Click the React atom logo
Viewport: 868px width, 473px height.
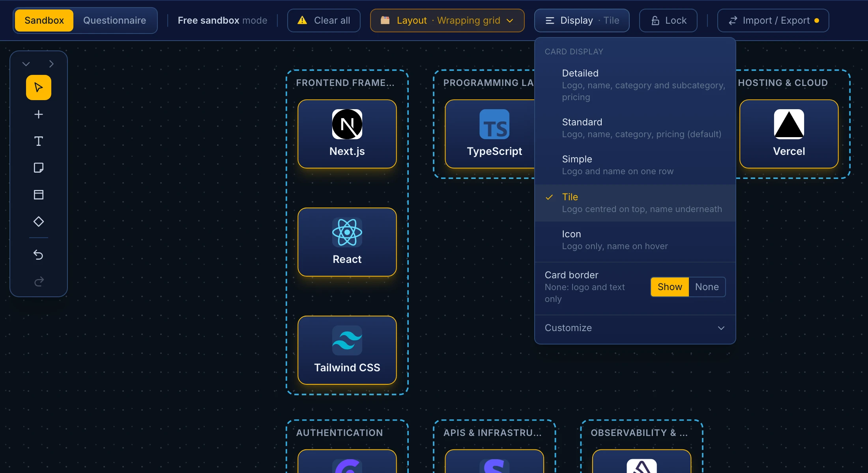click(x=347, y=232)
